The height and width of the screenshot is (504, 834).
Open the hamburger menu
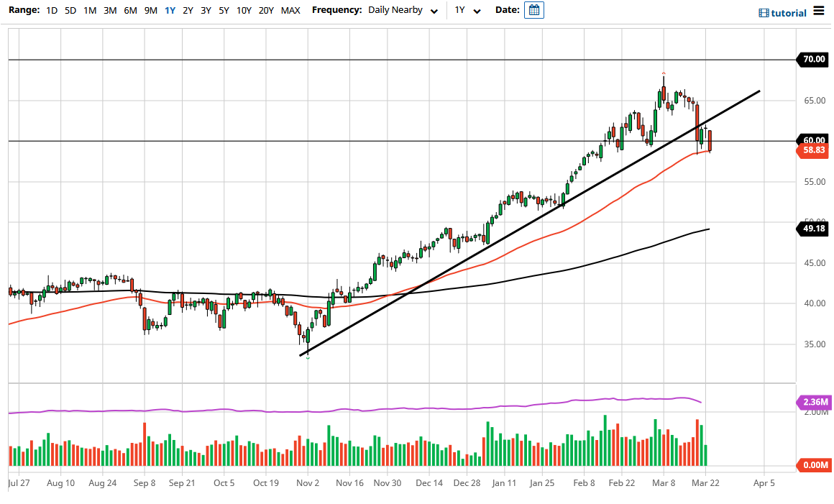(x=819, y=11)
